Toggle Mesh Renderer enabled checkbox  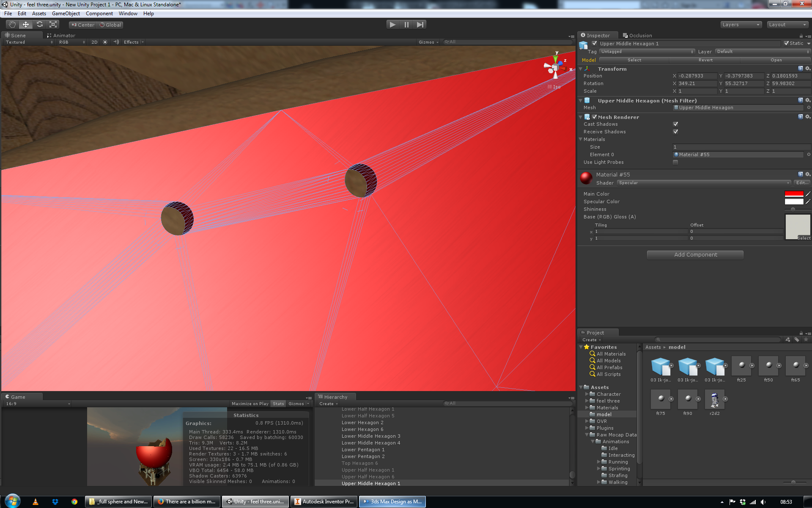(595, 117)
